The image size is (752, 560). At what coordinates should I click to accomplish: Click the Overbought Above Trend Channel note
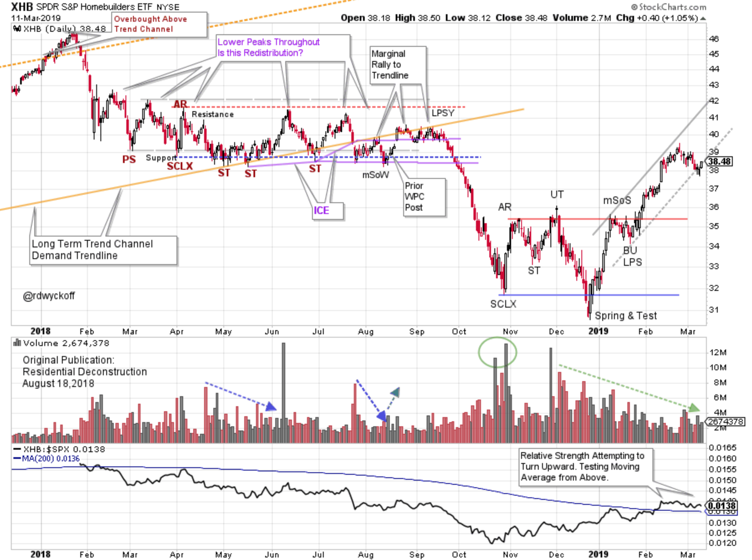click(159, 25)
